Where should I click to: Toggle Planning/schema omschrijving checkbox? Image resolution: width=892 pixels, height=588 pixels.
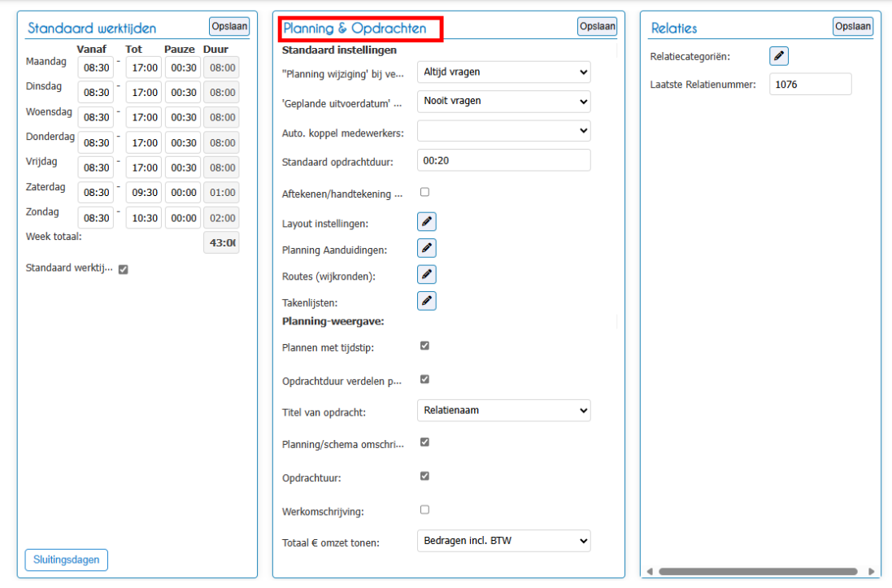pyautogui.click(x=424, y=442)
